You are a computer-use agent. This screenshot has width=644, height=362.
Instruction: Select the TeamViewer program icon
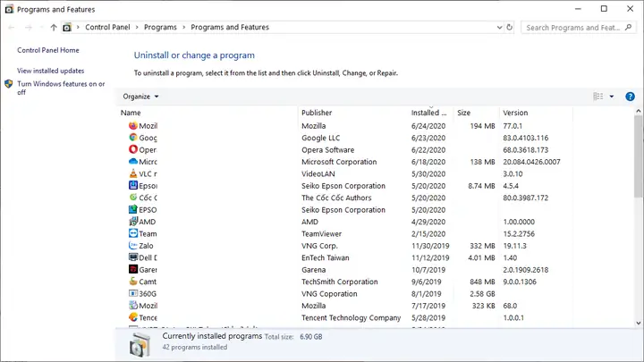click(x=133, y=233)
